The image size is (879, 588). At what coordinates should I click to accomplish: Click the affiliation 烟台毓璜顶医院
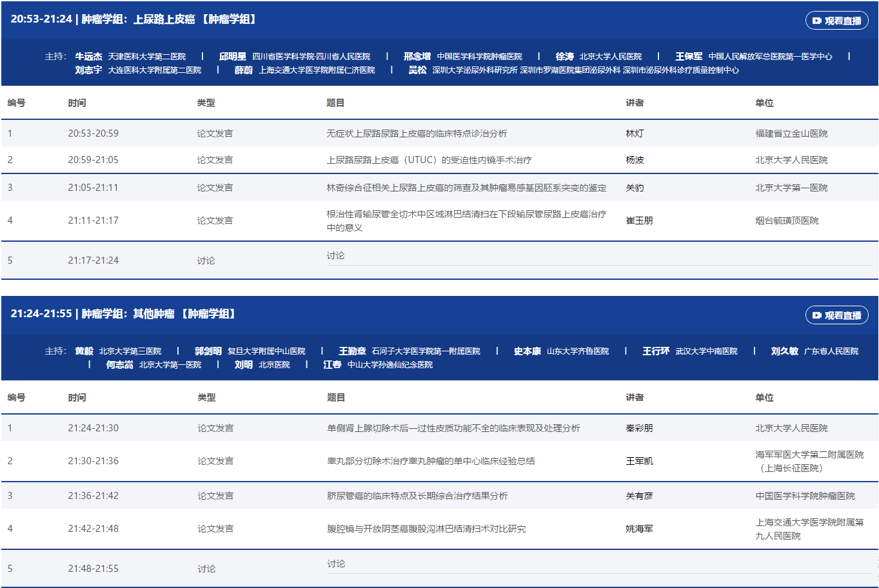787,220
